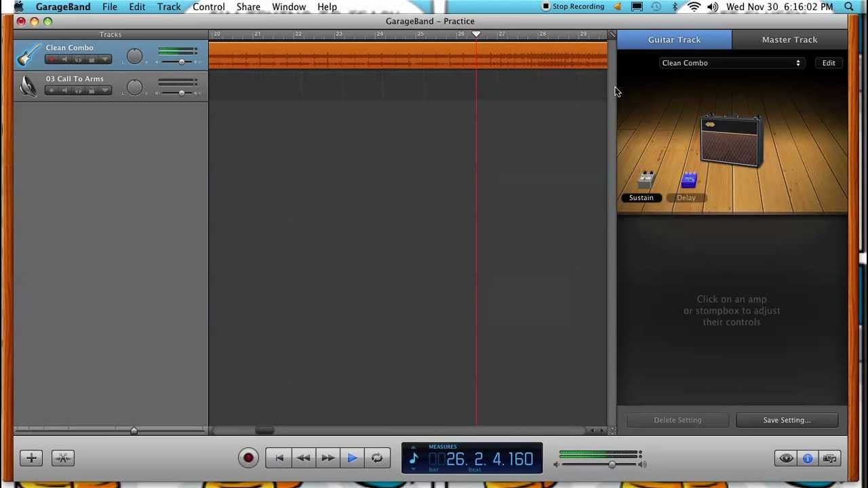This screenshot has height=488, width=868.
Task: Click the Sustain label
Action: (641, 198)
